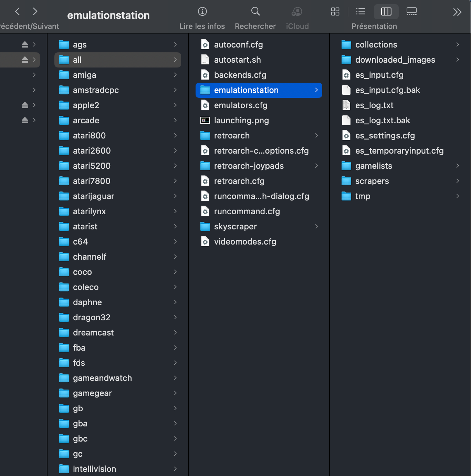The width and height of the screenshot is (471, 476).
Task: Select the es_input.cfg.bak blank file icon
Action: coord(346,90)
